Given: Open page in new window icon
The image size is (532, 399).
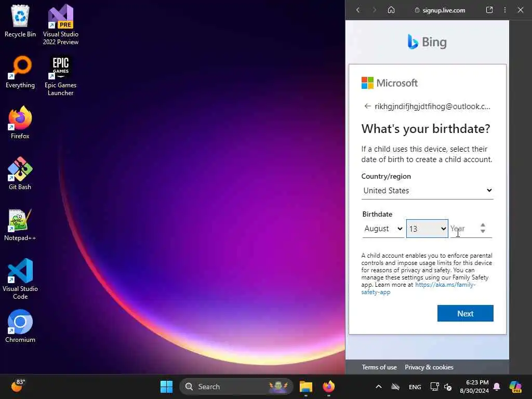Looking at the screenshot, I should click(489, 10).
